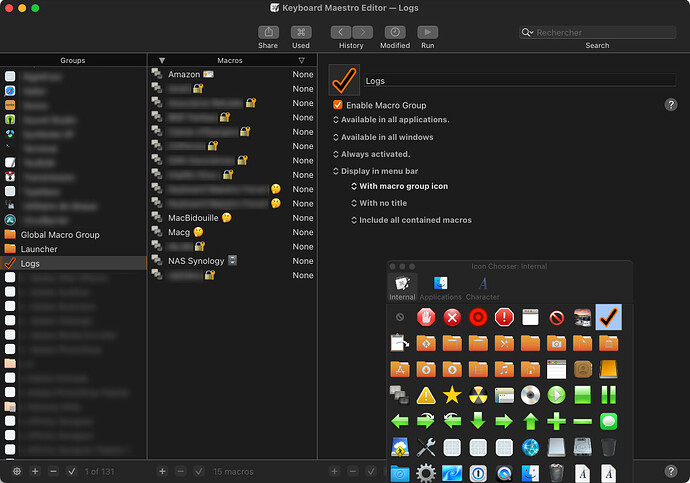This screenshot has width=690, height=483.
Task: Choose the red exclamation octagon icon
Action: point(504,317)
